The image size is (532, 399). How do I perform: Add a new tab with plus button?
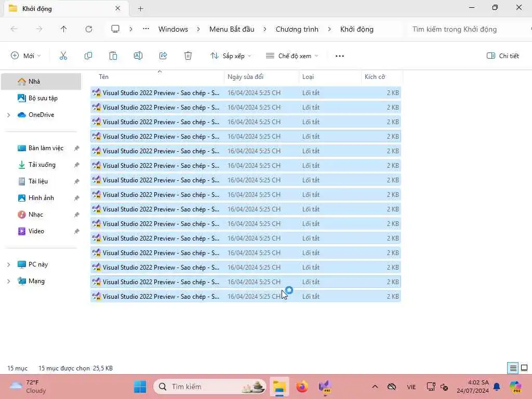point(140,9)
